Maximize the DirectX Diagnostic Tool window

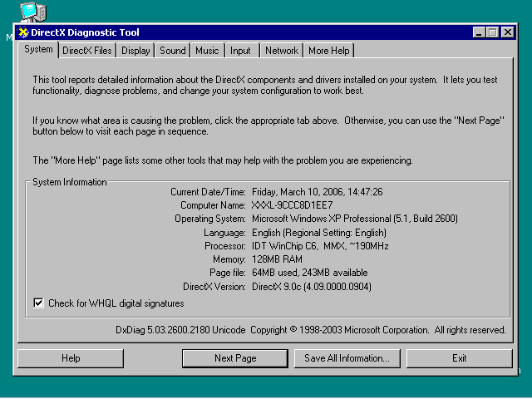(492, 32)
